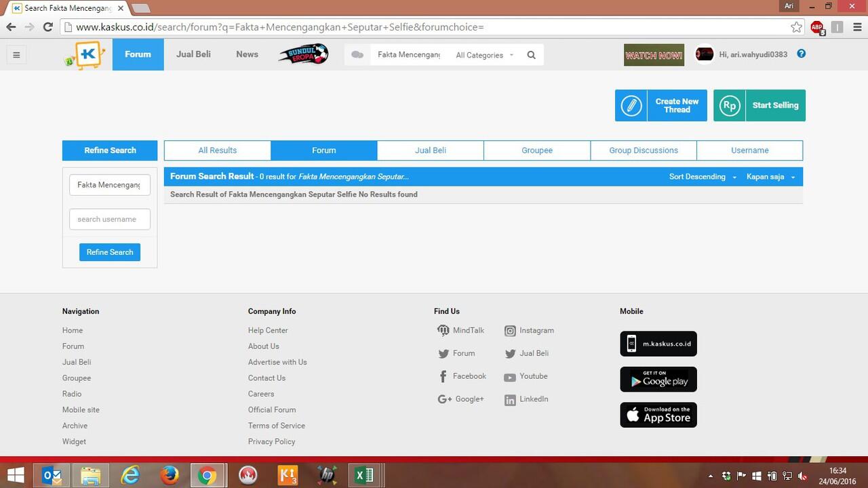The width and height of the screenshot is (868, 488).
Task: Expand the All Categories dropdown
Action: tap(485, 55)
